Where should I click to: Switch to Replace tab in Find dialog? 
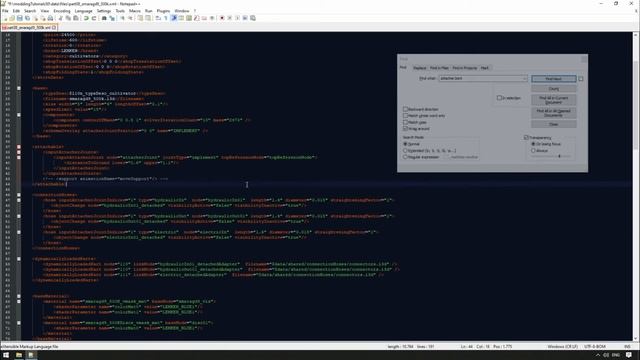pos(419,68)
